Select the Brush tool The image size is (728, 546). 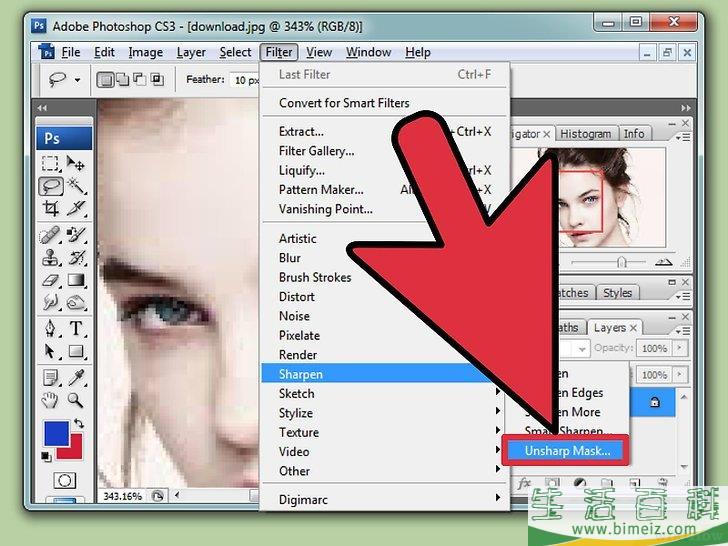[76, 235]
